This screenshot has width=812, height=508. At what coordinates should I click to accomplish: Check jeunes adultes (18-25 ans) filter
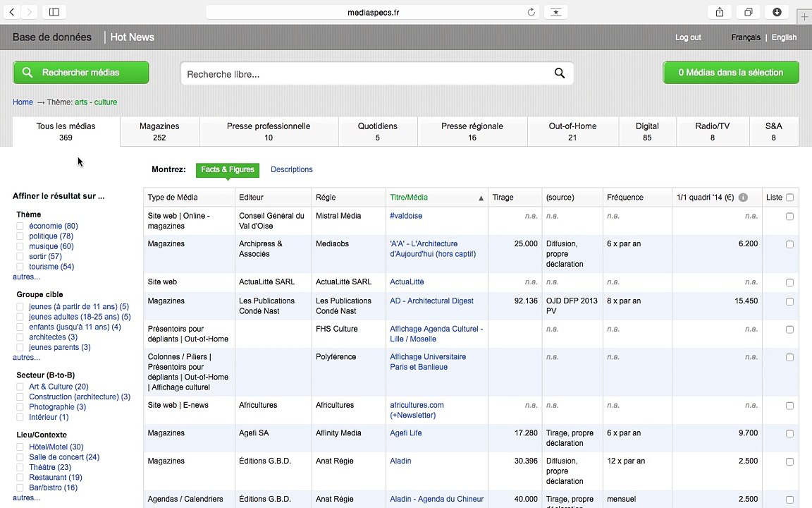pyautogui.click(x=20, y=317)
